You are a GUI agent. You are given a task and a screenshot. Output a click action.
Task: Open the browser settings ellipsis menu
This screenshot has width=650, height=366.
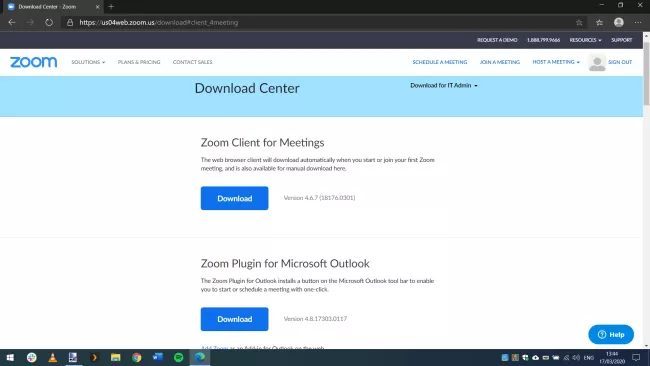pyautogui.click(x=638, y=22)
